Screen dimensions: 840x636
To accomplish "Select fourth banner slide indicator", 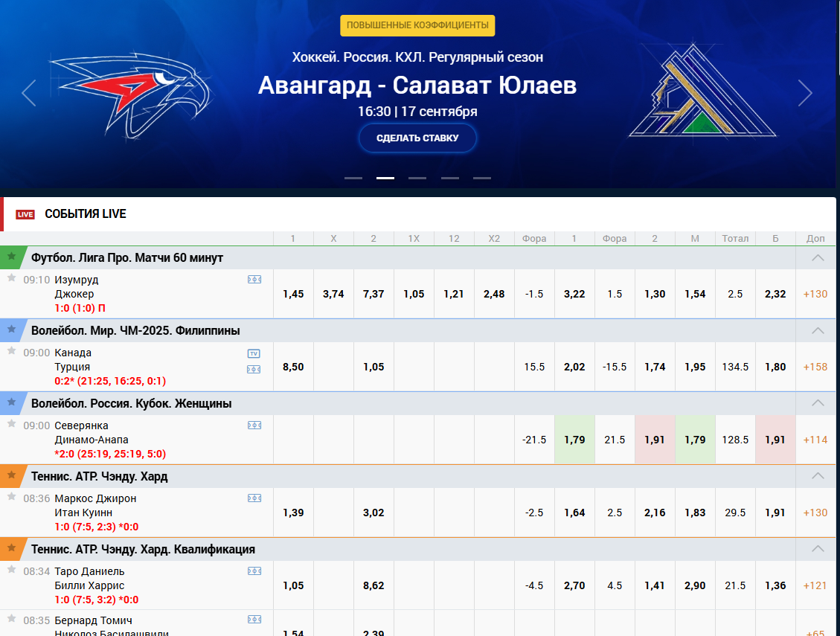I will tap(450, 178).
